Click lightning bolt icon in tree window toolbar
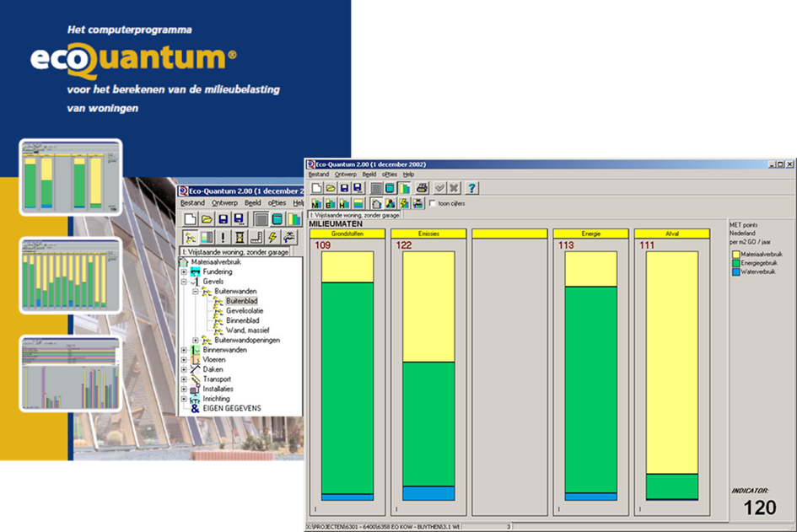 point(273,237)
